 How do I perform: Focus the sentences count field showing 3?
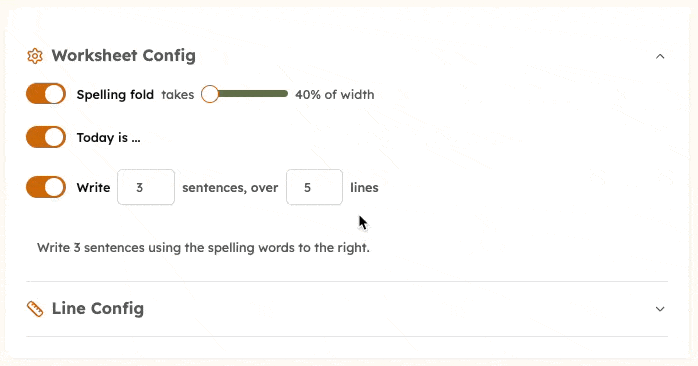click(146, 187)
